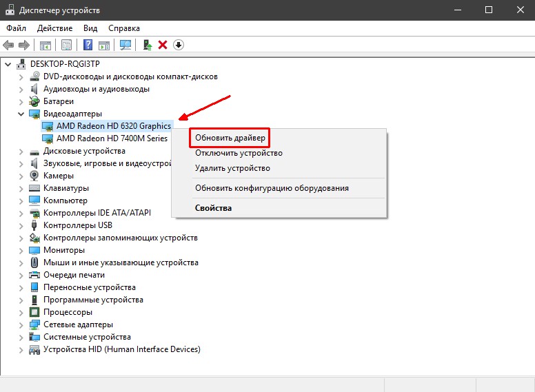Click the Back arrow toolbar icon

pyautogui.click(x=8, y=45)
